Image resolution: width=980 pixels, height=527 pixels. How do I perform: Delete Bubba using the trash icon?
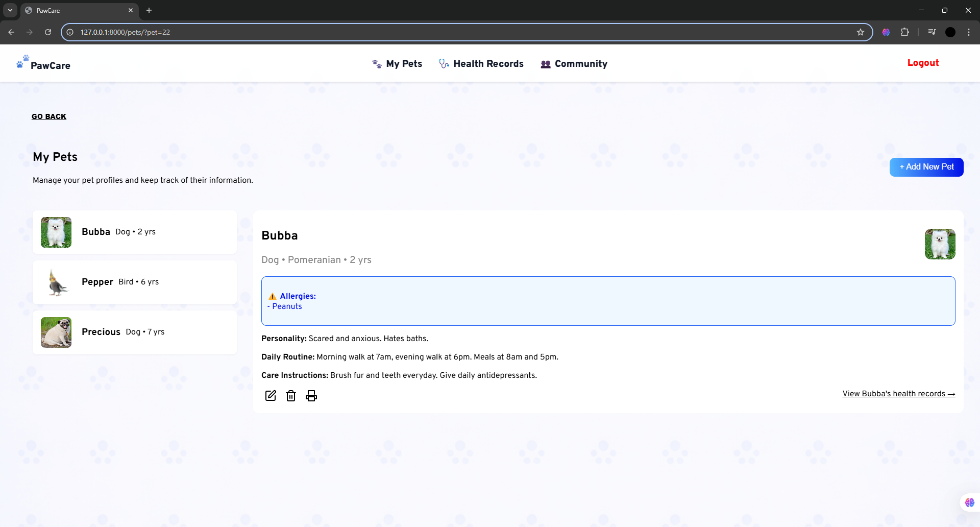pos(291,396)
